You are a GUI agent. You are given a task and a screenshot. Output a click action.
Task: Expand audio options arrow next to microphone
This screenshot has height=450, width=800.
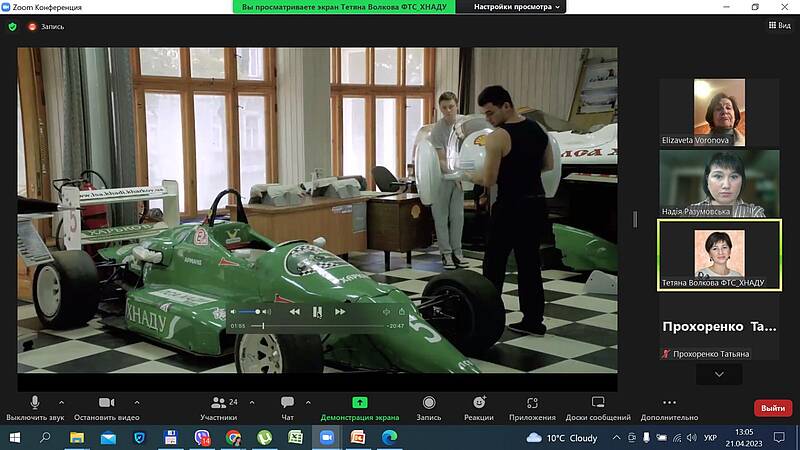[62, 403]
